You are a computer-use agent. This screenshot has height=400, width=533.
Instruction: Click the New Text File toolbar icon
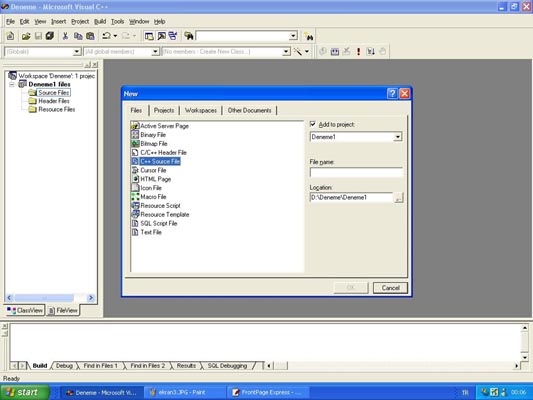coord(11,36)
